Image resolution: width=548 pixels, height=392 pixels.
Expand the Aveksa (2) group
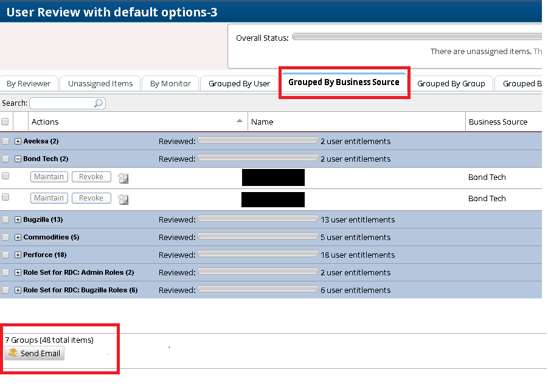(x=18, y=142)
